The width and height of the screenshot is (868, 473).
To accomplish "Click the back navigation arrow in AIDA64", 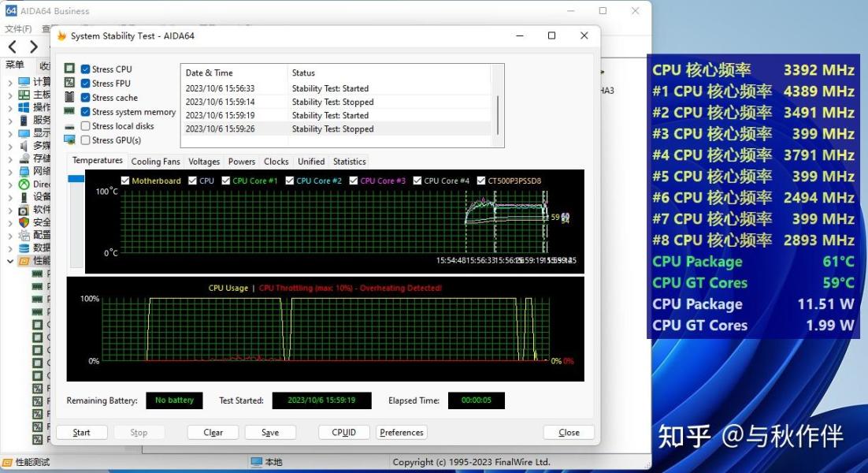I will click(12, 47).
